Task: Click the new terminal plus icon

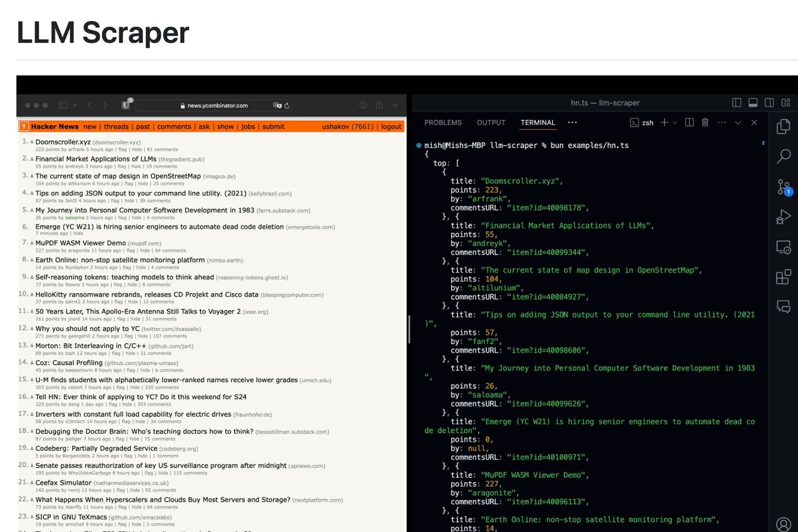Action: click(664, 123)
